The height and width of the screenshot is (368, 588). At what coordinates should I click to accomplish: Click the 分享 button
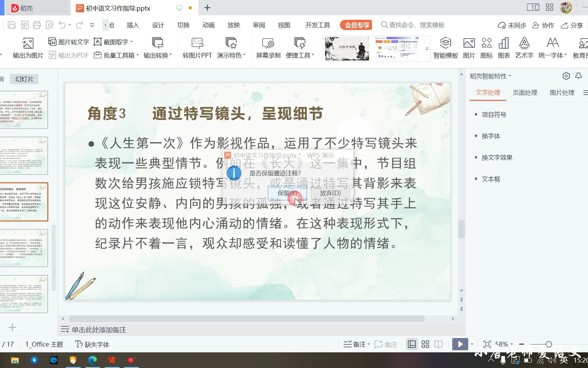572,25
